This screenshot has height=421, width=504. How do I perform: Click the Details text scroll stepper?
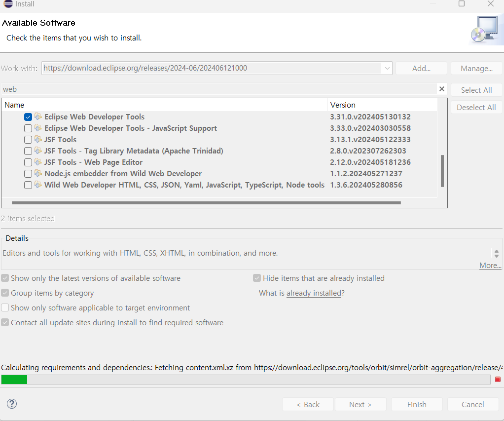[496, 253]
